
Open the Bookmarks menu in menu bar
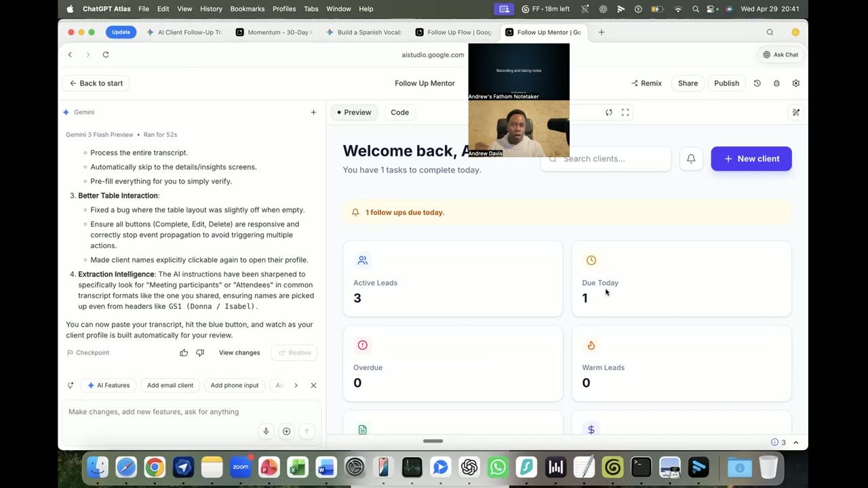[x=248, y=9]
